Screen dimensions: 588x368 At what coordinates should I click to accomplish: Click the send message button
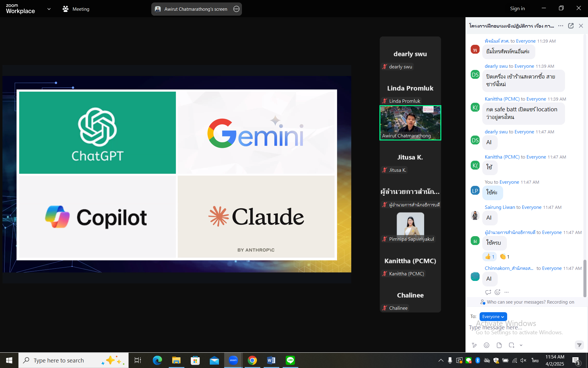click(579, 345)
